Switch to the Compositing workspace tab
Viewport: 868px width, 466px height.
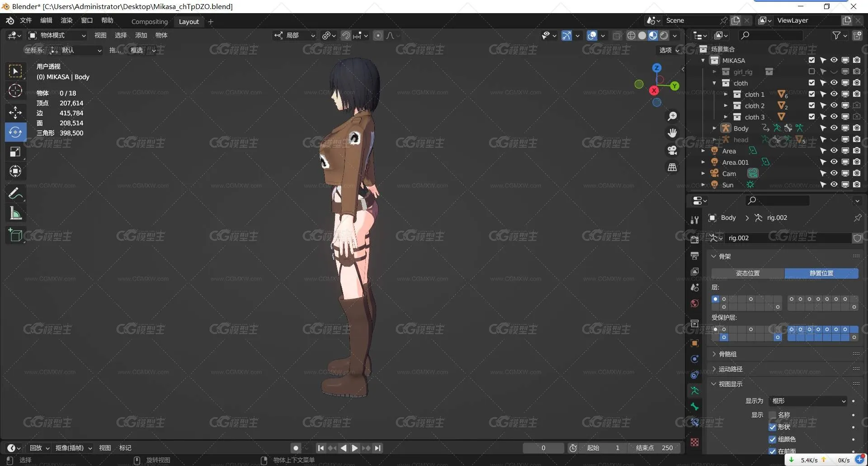(150, 22)
